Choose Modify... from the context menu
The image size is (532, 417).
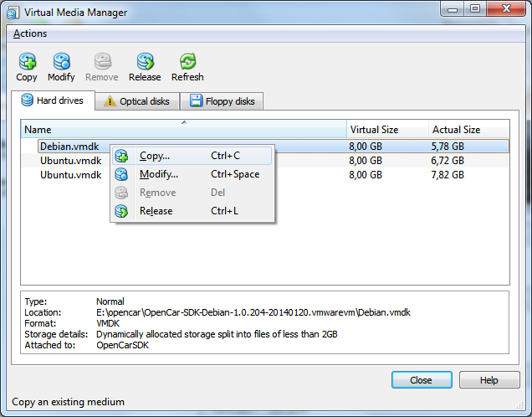point(192,174)
